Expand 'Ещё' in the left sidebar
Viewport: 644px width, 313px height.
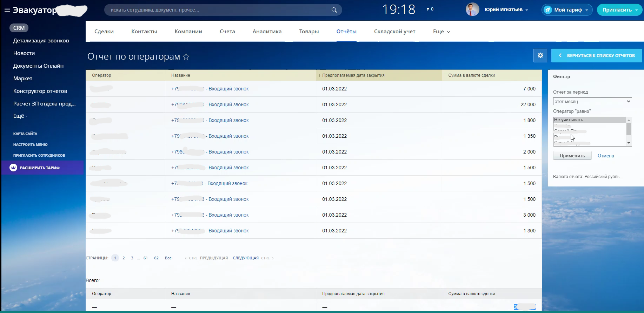point(20,116)
